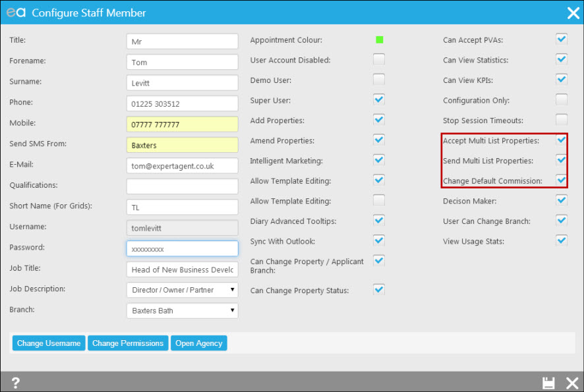Close dialog using bottom bar X icon
Screen dimensions: 584x392
(572, 383)
